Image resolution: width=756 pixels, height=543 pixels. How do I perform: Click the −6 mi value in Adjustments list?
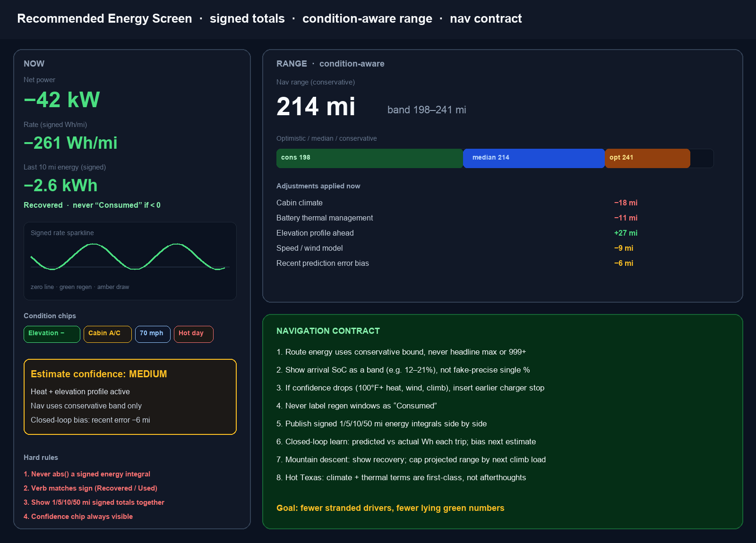tap(624, 263)
